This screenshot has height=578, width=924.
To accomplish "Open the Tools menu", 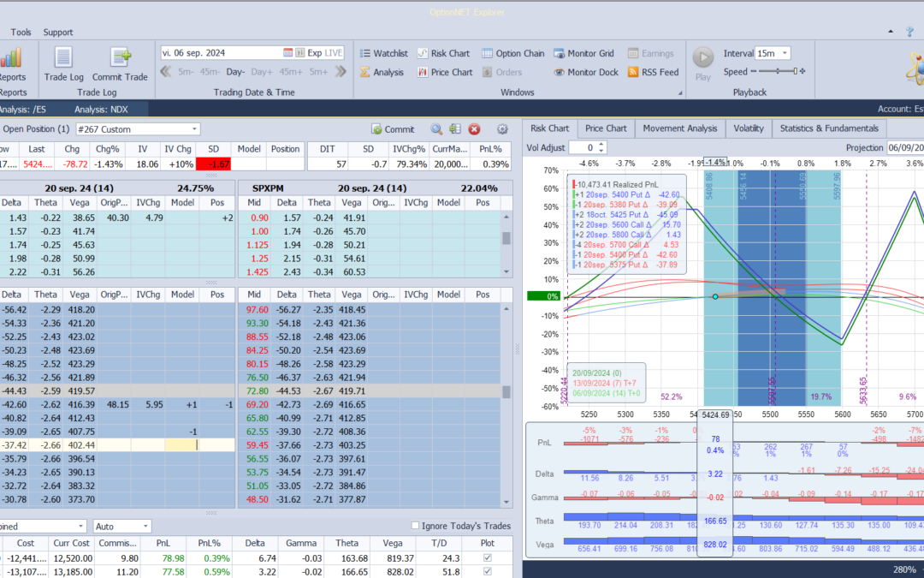I will click(x=21, y=32).
